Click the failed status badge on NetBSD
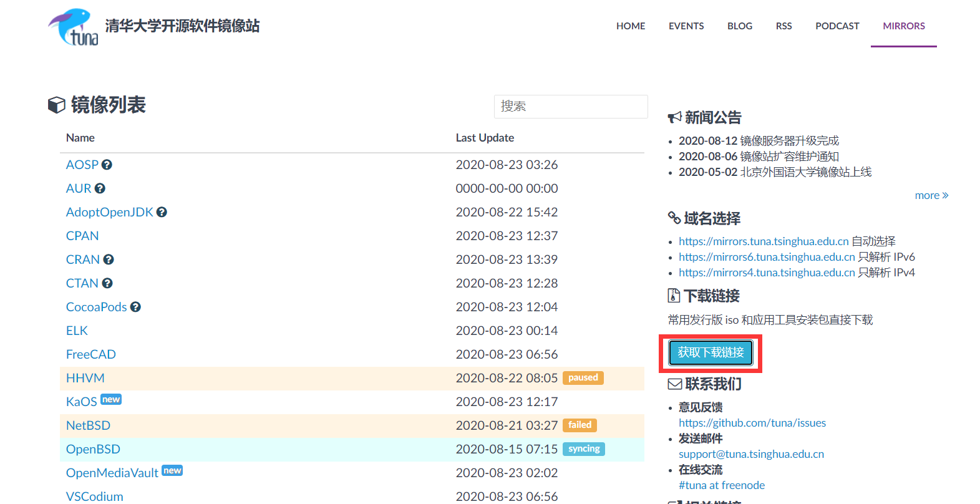The image size is (980, 504). point(580,425)
